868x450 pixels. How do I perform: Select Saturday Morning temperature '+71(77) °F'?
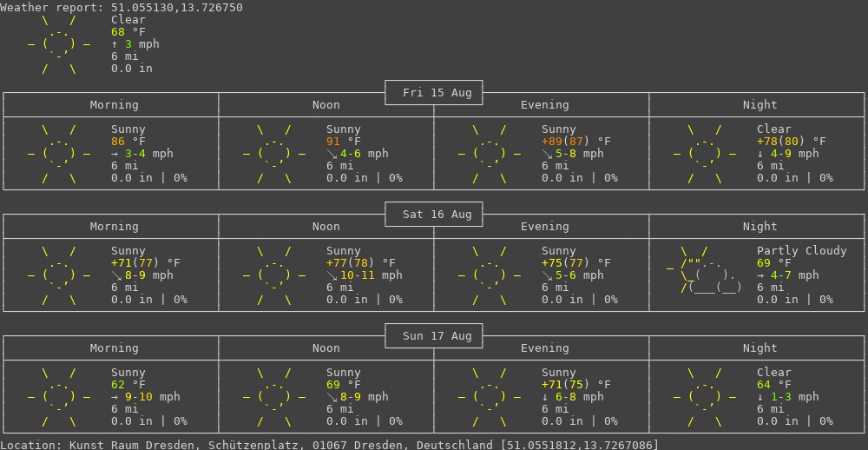point(146,263)
